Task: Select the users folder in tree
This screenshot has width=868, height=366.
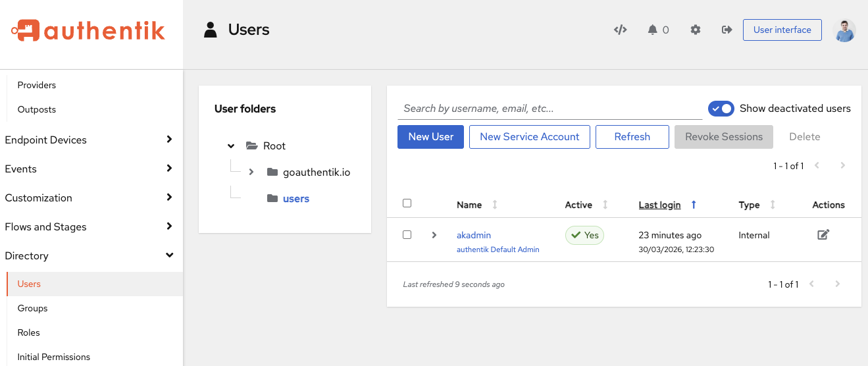Action: [x=295, y=199]
